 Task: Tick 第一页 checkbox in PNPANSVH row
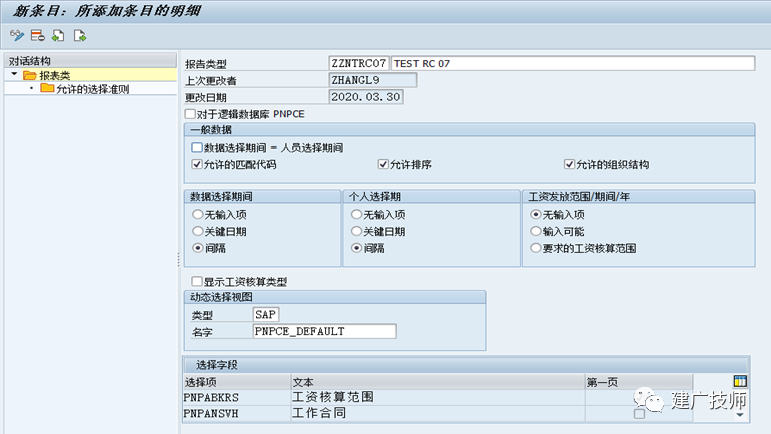pos(639,413)
